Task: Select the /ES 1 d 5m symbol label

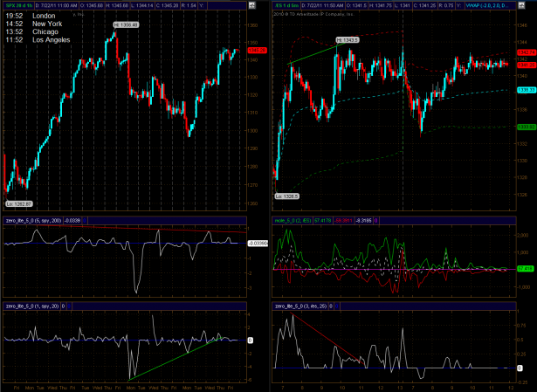Action: [x=286, y=5]
